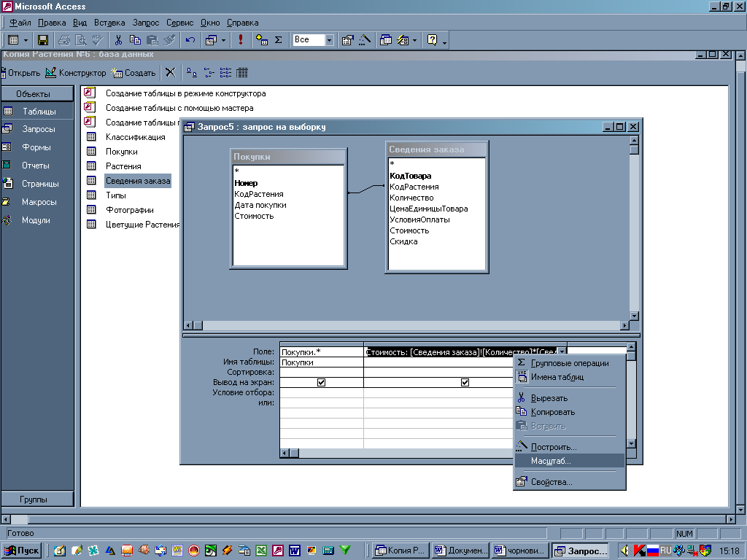Open the Запрос menu
The image size is (747, 560).
[x=146, y=23]
